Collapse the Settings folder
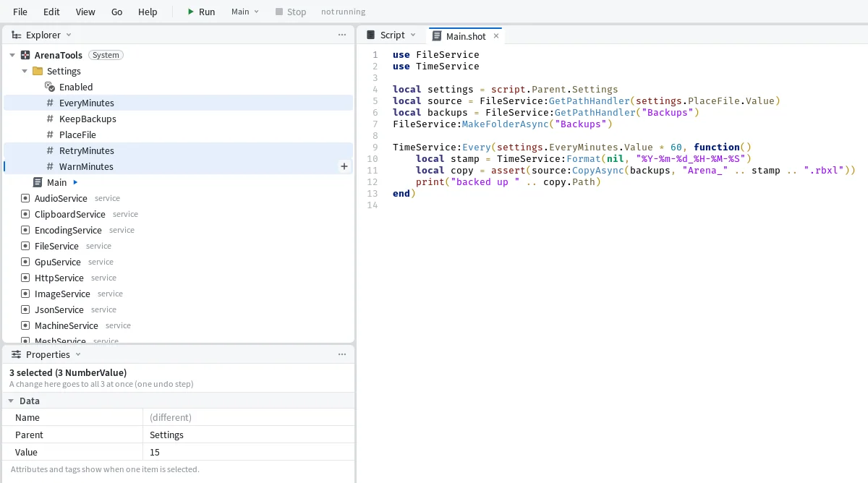 tap(25, 71)
